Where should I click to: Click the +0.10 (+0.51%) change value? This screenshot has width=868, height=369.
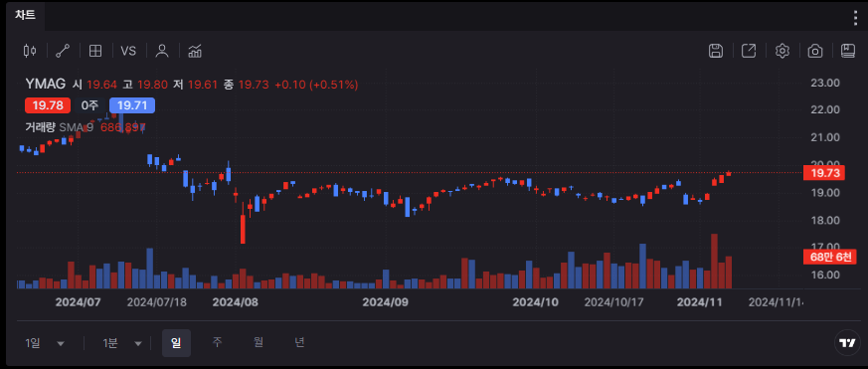[x=316, y=85]
